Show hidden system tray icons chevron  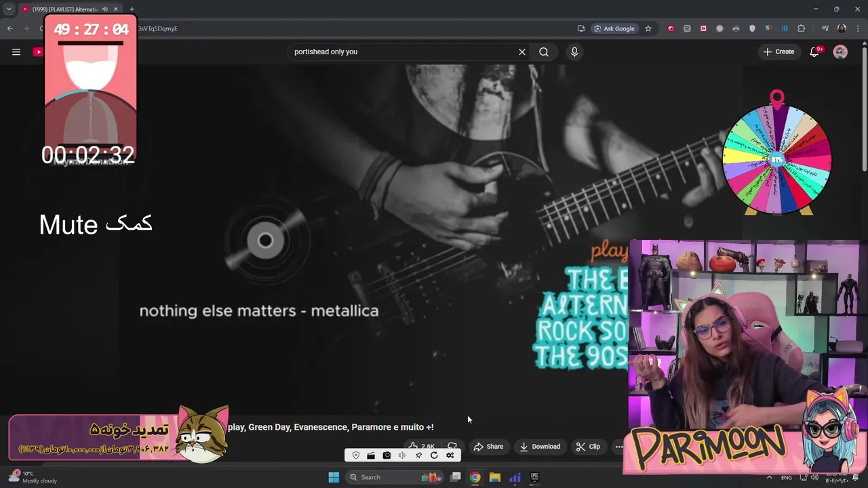(769, 477)
